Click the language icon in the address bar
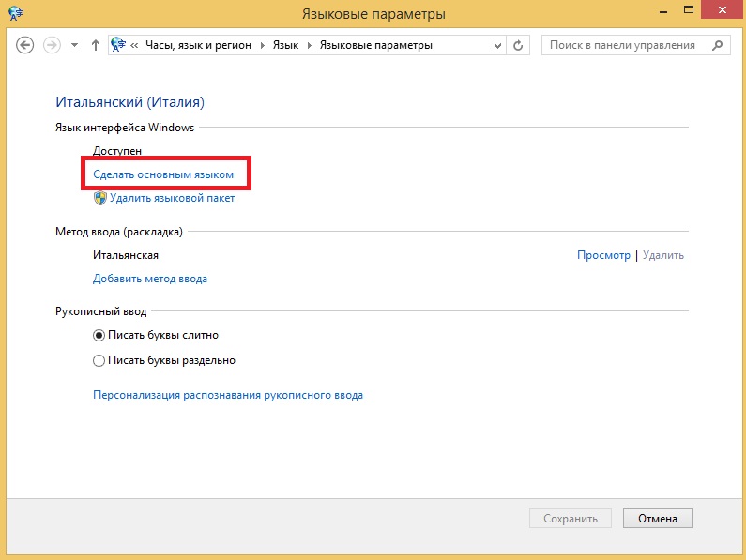 (x=118, y=45)
